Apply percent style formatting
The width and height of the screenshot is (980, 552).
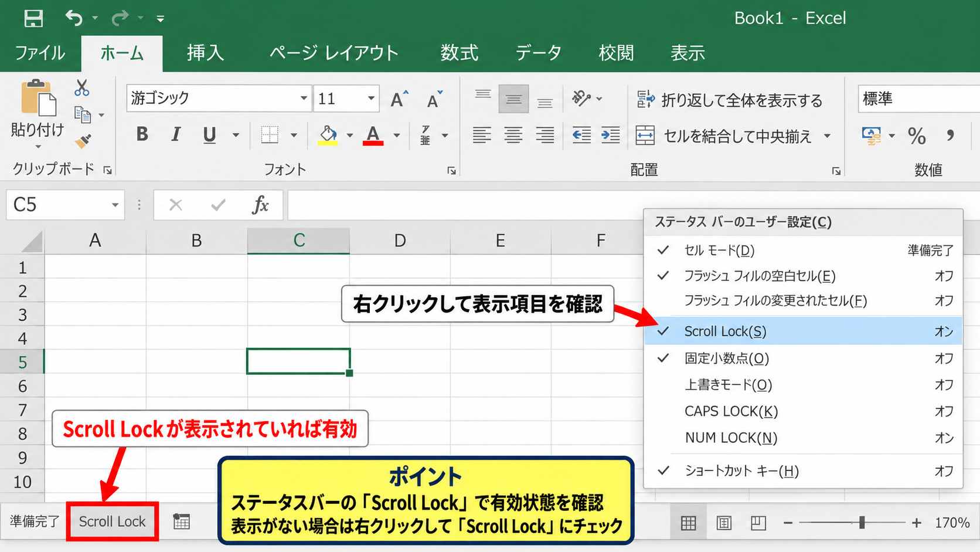tap(917, 136)
